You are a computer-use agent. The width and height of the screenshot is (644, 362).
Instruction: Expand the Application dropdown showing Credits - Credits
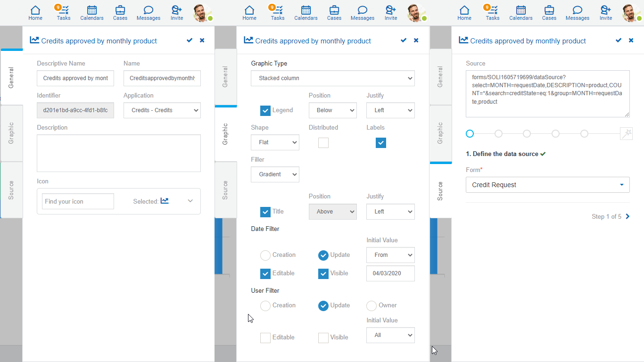(162, 110)
